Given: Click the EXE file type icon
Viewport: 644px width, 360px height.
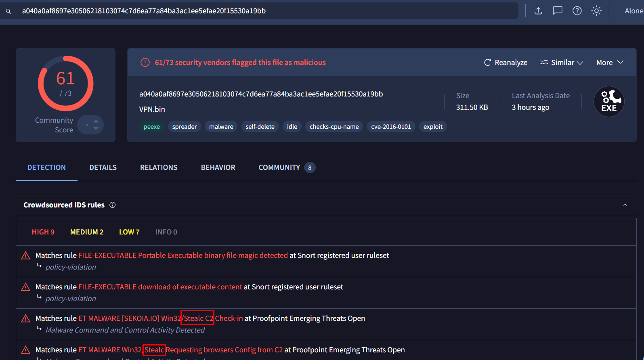Looking at the screenshot, I should point(609,102).
